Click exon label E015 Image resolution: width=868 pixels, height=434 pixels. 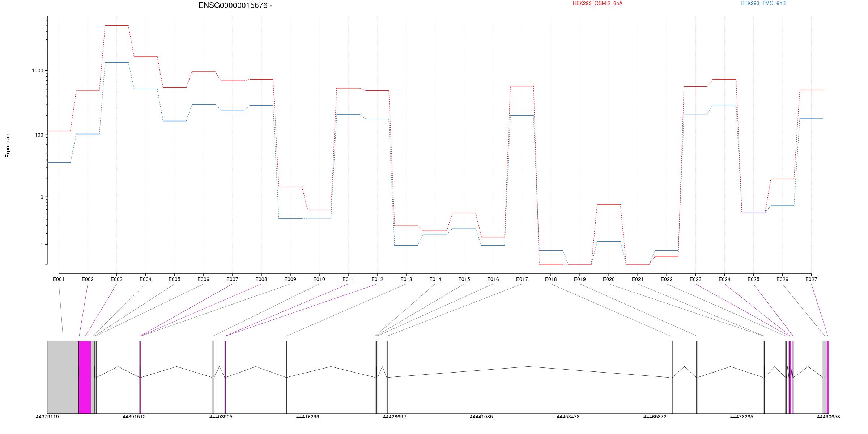[x=464, y=280]
